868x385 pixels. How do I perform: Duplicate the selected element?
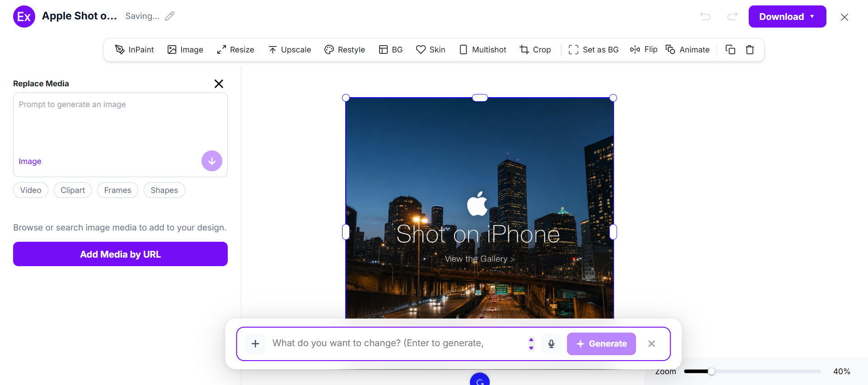[x=730, y=50]
